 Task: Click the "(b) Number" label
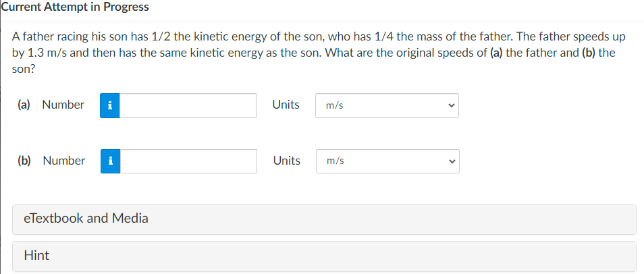pyautogui.click(x=52, y=161)
